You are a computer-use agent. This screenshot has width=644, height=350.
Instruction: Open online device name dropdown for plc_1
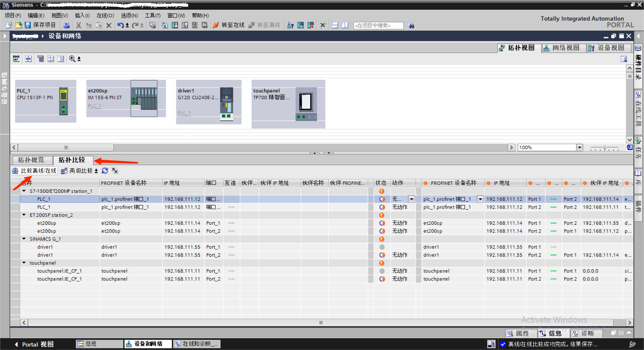pyautogui.click(x=480, y=199)
